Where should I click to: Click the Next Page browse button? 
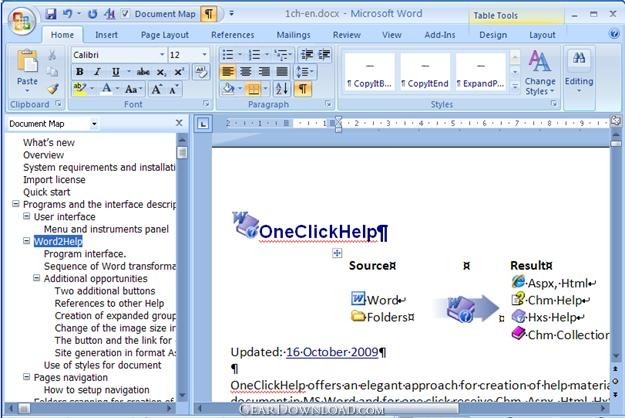click(616, 394)
